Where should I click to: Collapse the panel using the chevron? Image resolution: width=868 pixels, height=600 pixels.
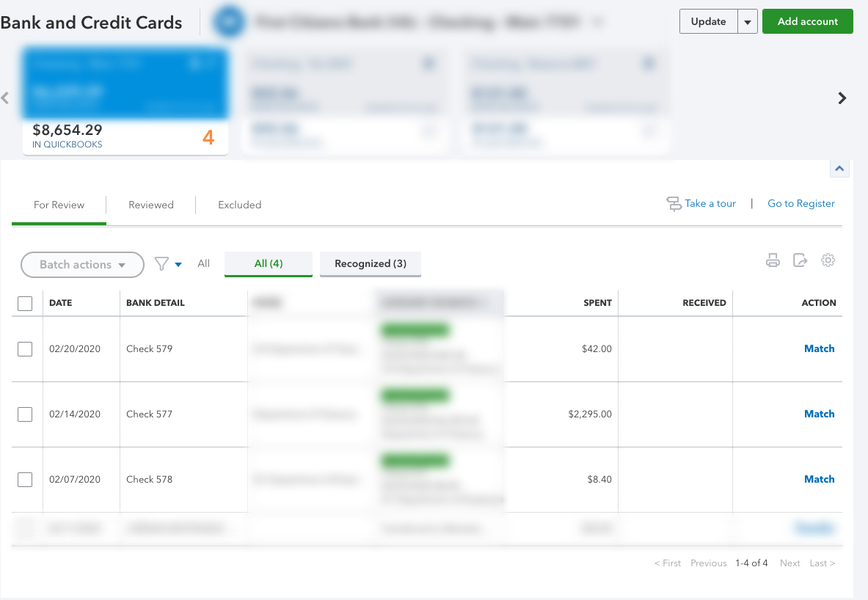click(839, 168)
